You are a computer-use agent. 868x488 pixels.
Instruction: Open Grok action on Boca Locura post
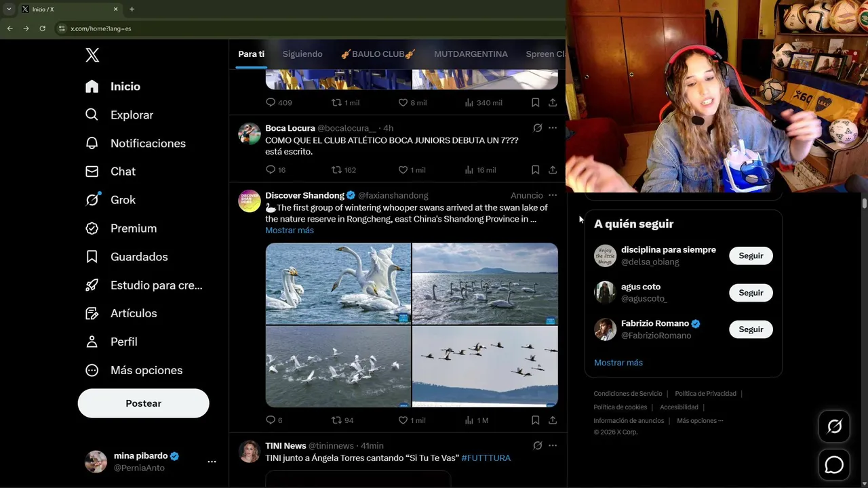pos(537,128)
